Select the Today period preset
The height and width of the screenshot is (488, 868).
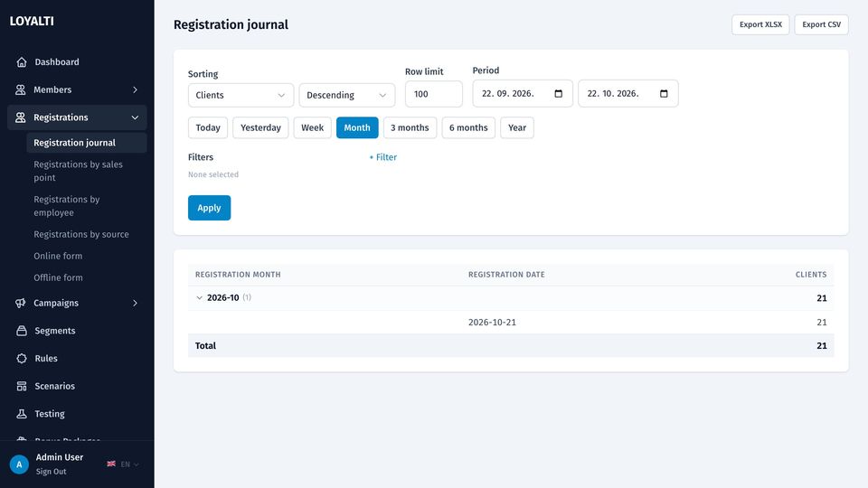point(208,127)
